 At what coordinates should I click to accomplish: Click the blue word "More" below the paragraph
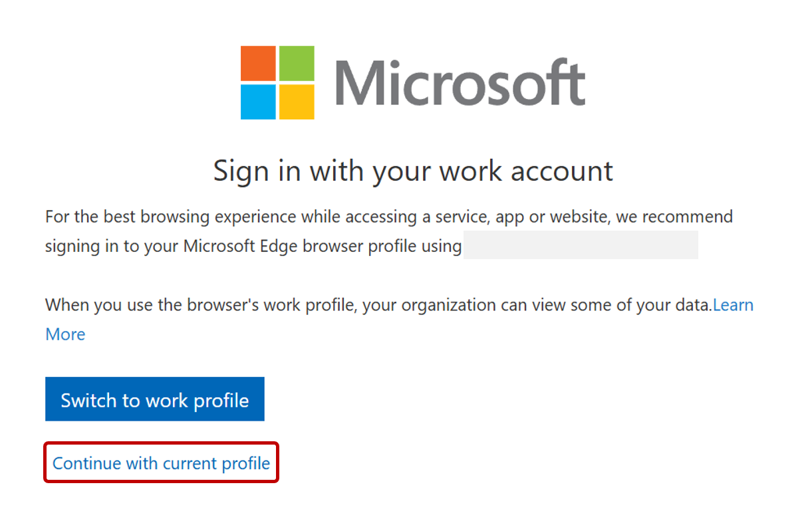click(65, 334)
